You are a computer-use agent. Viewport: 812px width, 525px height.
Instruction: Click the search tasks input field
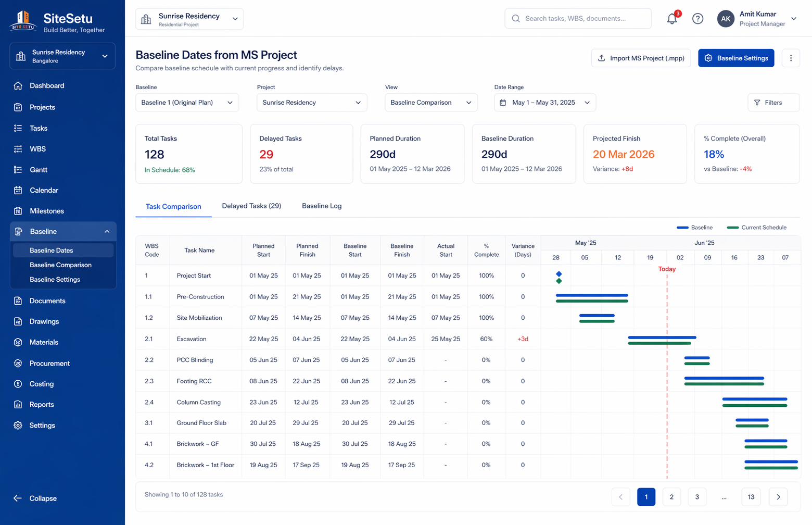578,19
